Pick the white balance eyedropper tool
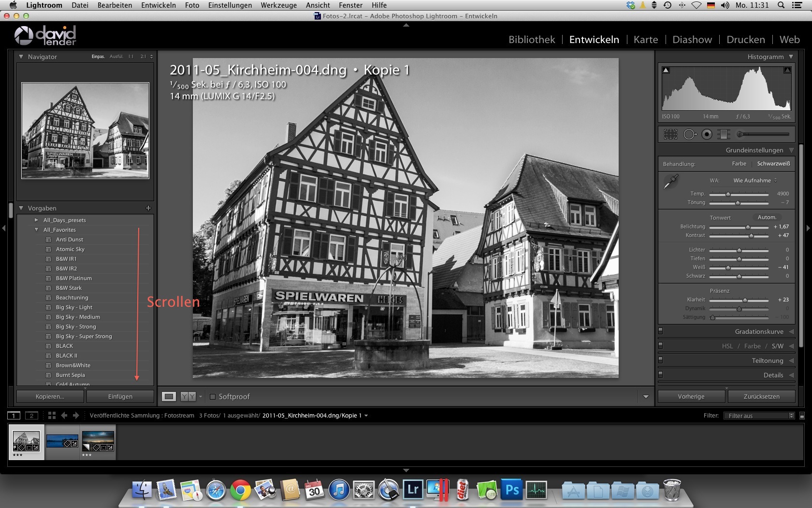The height and width of the screenshot is (508, 812). [x=671, y=181]
